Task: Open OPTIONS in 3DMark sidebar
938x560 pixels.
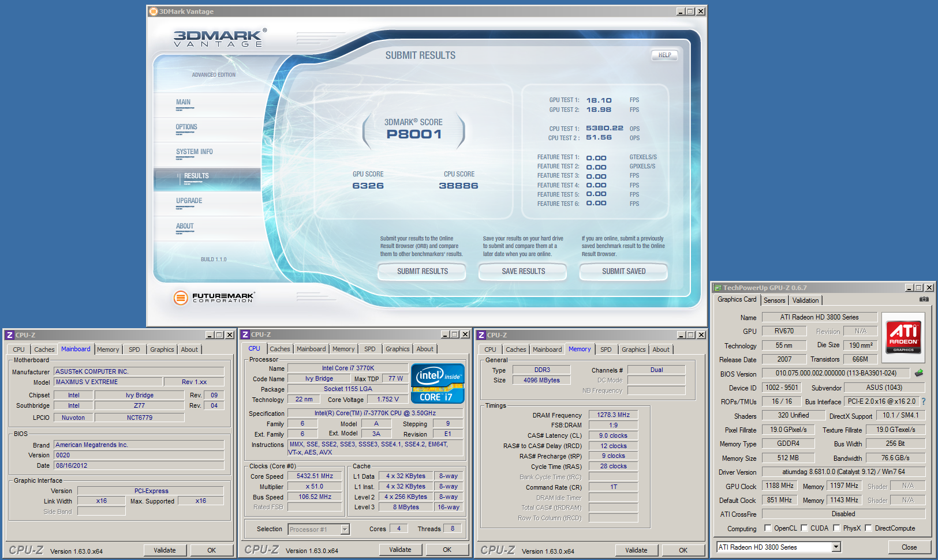Action: tap(186, 127)
